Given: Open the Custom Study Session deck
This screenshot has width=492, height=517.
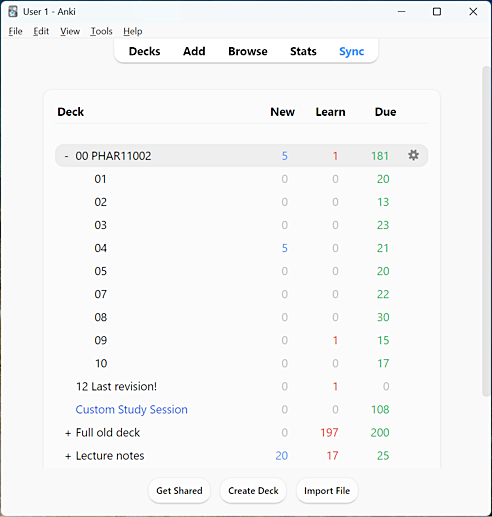Looking at the screenshot, I should pyautogui.click(x=131, y=410).
